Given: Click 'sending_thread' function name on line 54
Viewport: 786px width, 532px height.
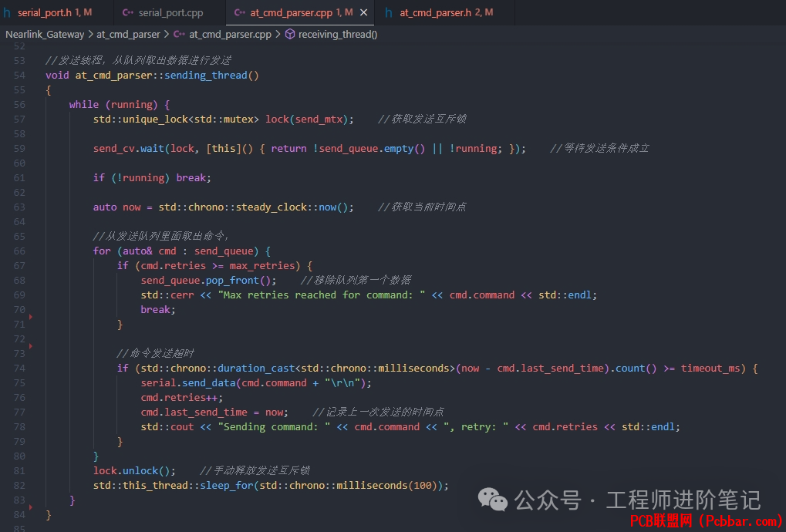Looking at the screenshot, I should tap(205, 75).
